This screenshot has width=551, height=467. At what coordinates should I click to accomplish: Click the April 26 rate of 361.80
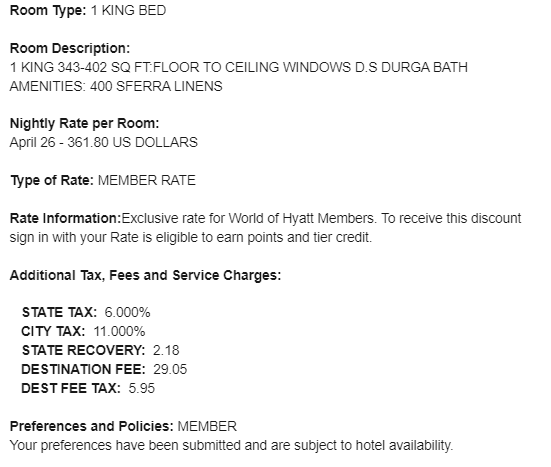[104, 142]
